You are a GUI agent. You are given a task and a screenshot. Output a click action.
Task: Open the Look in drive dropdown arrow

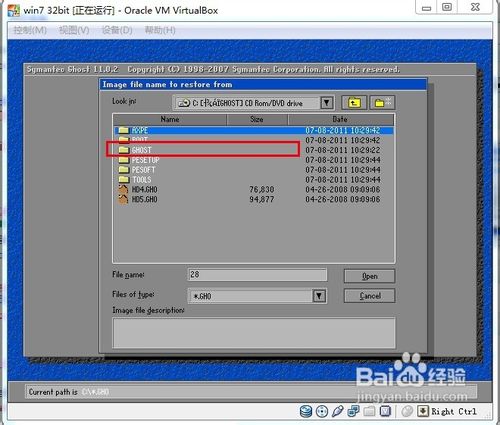click(x=326, y=103)
